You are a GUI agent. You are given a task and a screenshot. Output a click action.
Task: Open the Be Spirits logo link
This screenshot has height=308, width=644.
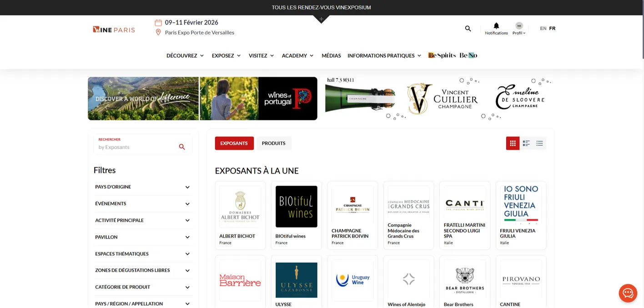442,55
